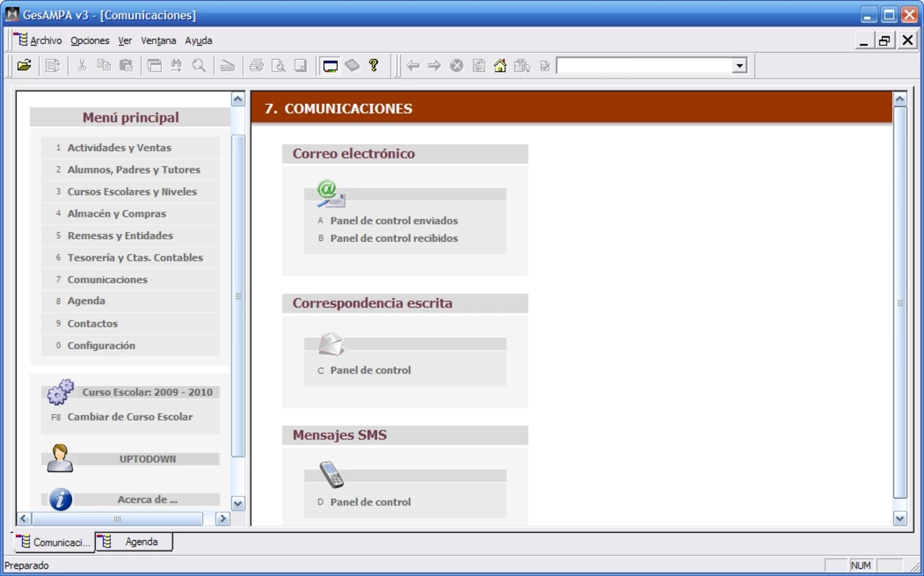This screenshot has width=924, height=576.
Task: Click the eraser toolbar icon
Action: (227, 66)
